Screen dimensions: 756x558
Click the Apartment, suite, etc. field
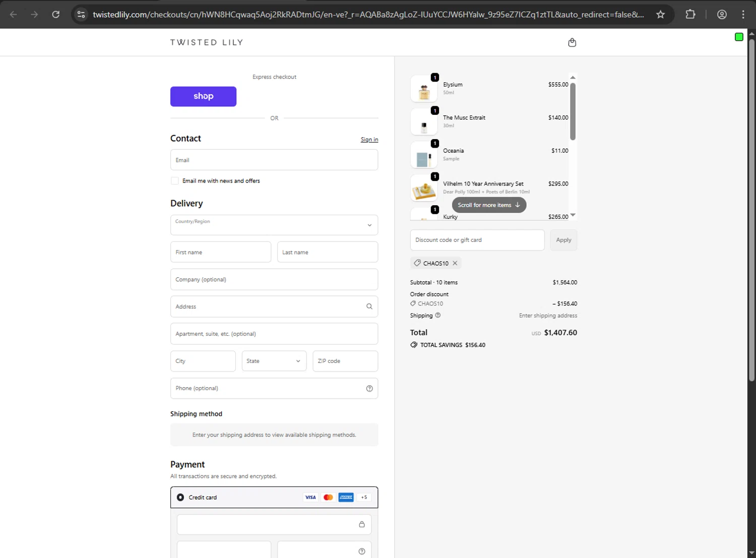(274, 334)
